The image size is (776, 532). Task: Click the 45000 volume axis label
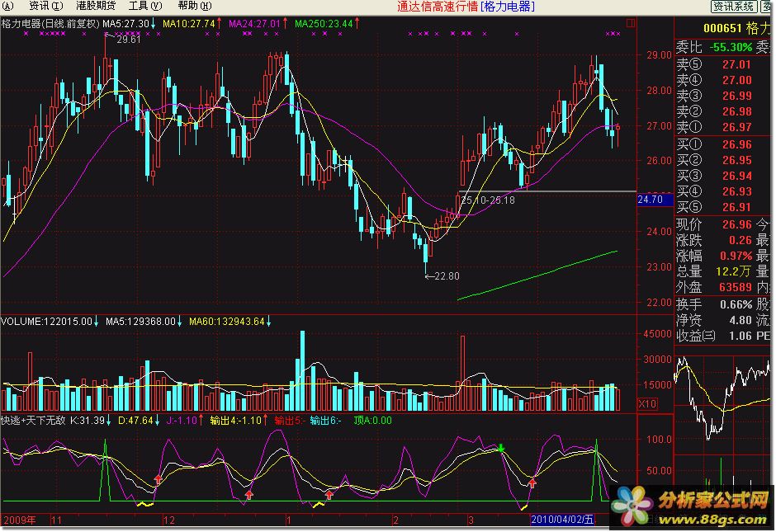(657, 334)
